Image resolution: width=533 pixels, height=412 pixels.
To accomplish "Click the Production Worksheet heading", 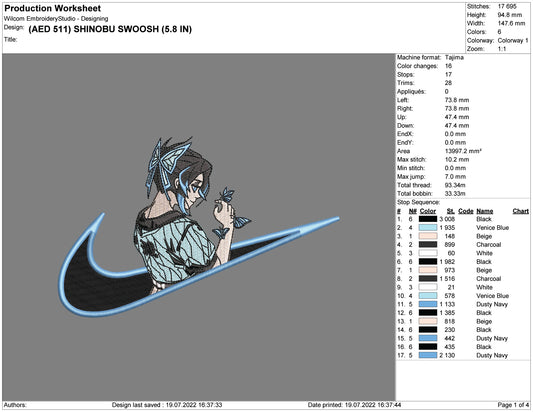I will pos(53,8).
